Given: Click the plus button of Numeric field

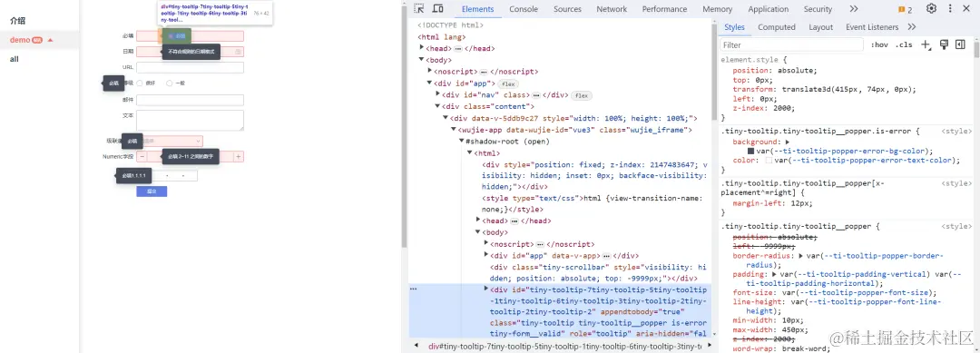Looking at the screenshot, I should click(x=239, y=157).
